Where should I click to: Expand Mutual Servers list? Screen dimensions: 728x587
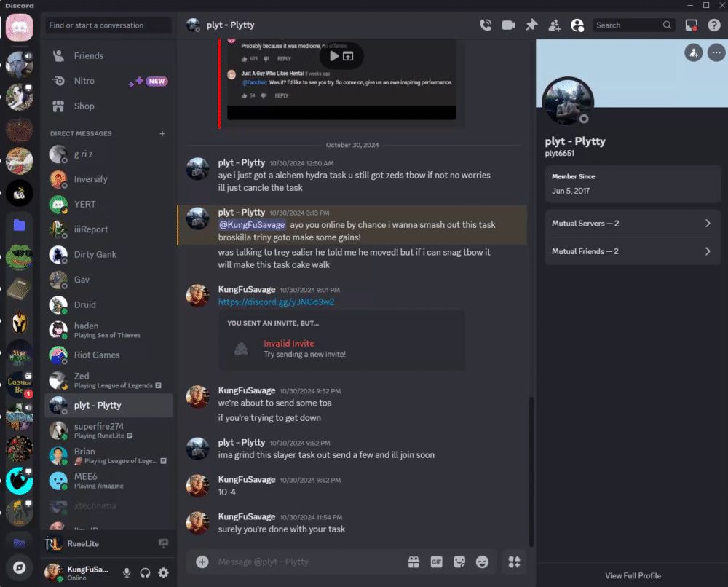[633, 224]
